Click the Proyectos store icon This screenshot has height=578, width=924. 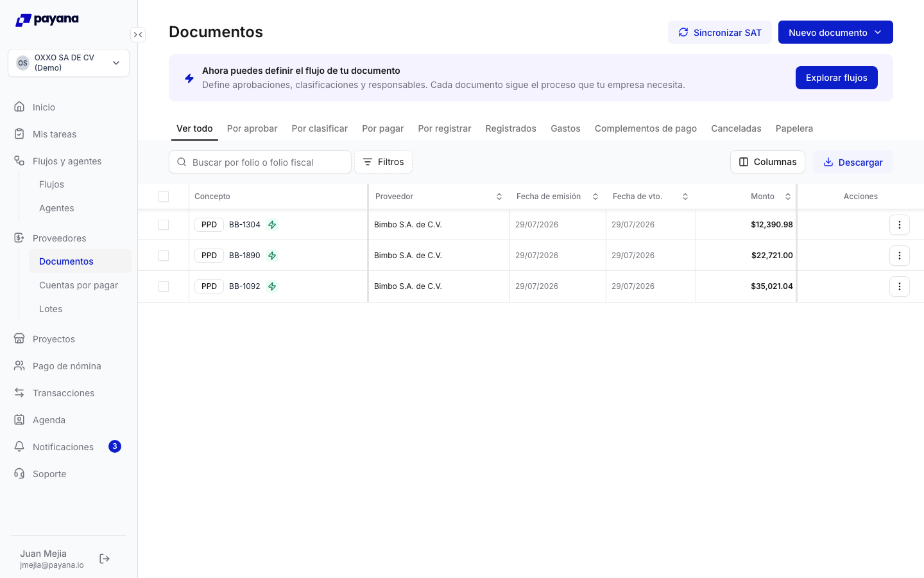pyautogui.click(x=20, y=338)
